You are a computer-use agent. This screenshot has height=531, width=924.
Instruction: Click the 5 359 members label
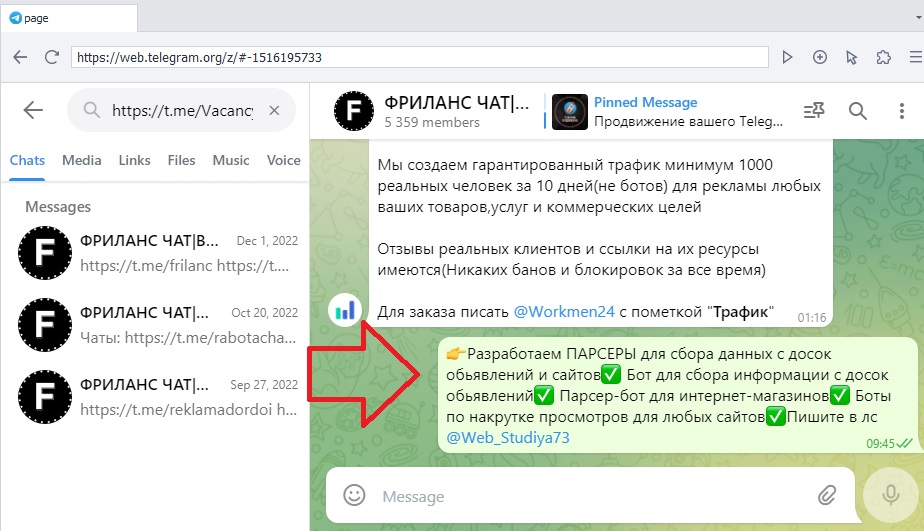[432, 123]
